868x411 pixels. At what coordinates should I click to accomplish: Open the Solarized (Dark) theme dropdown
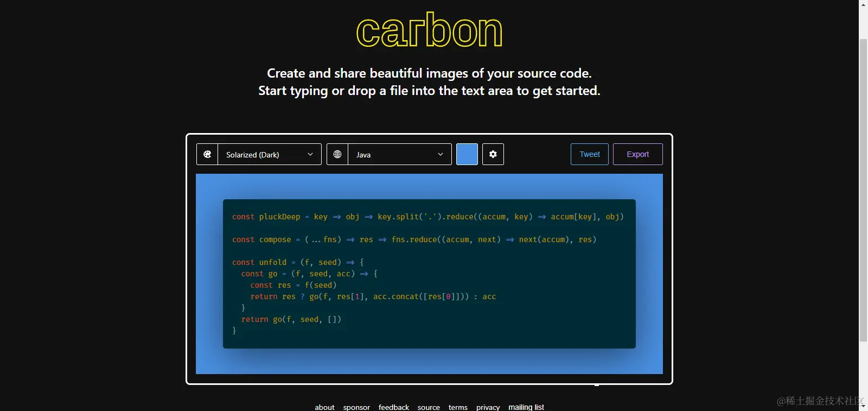(270, 154)
